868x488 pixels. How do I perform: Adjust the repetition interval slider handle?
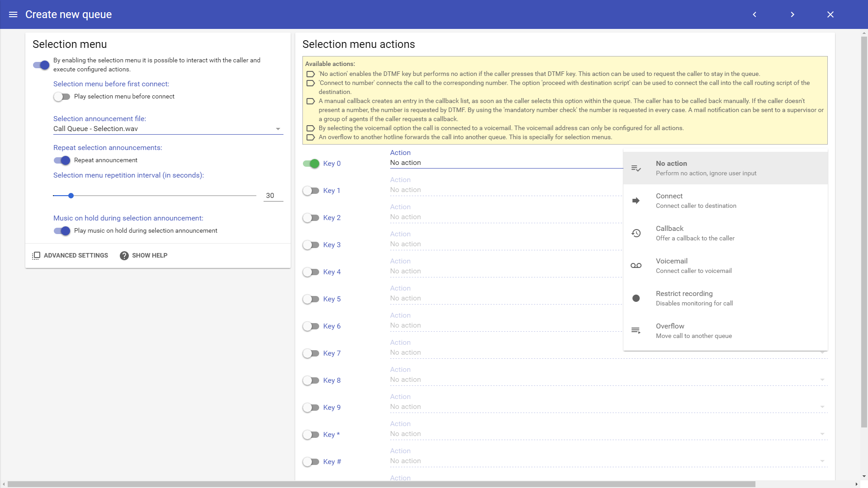(x=71, y=196)
